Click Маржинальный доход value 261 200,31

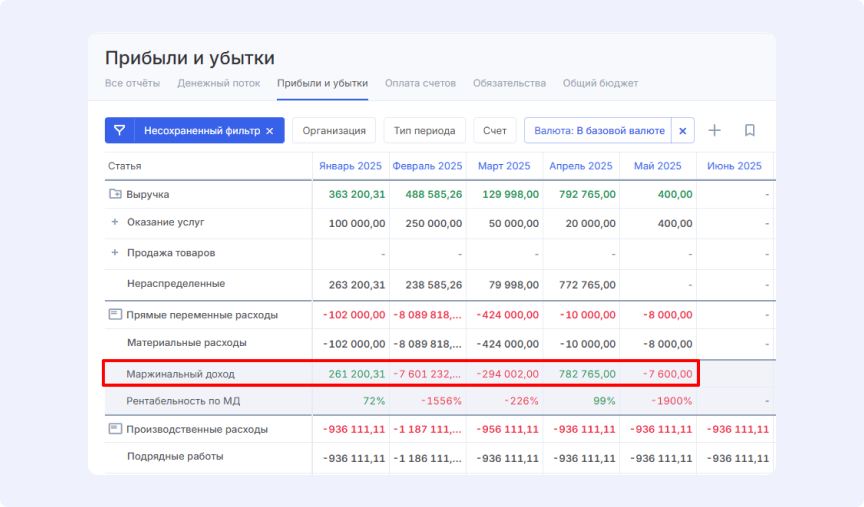pyautogui.click(x=357, y=374)
